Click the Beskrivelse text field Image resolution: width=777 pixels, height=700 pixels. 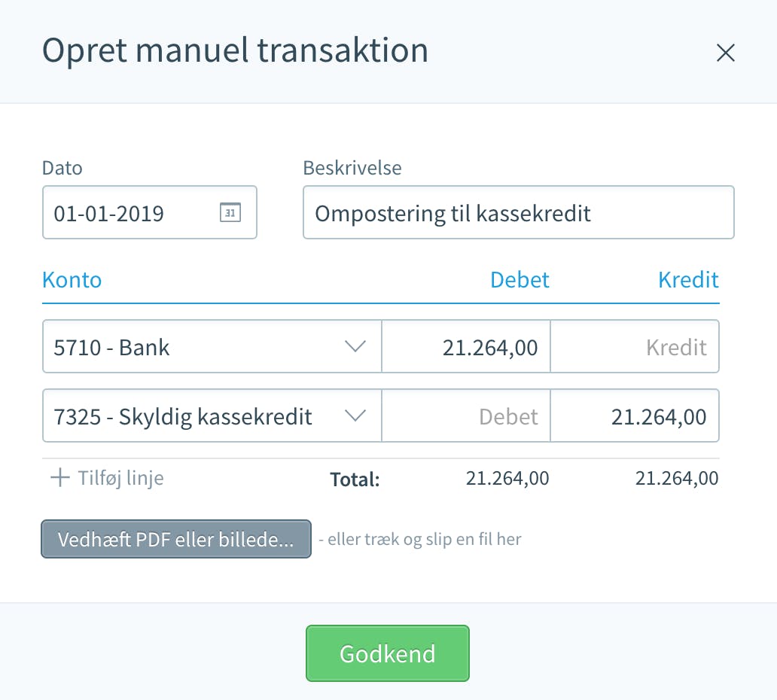[x=518, y=212]
